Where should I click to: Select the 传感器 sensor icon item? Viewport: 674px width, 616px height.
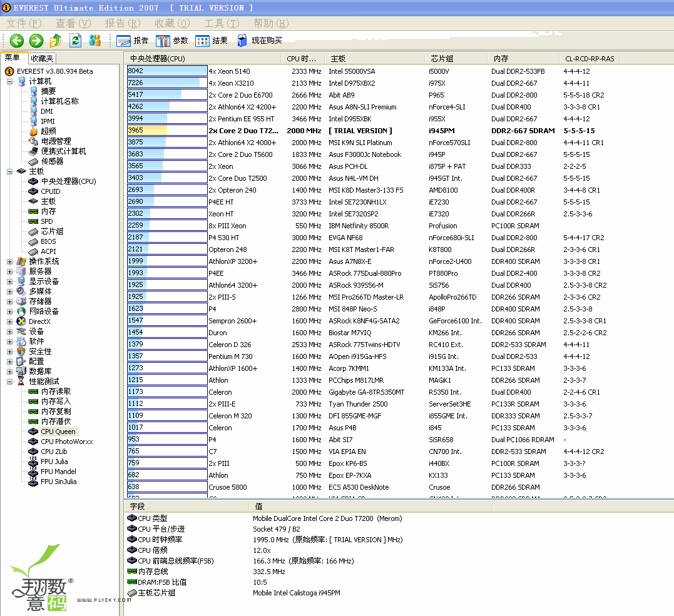coord(33,161)
